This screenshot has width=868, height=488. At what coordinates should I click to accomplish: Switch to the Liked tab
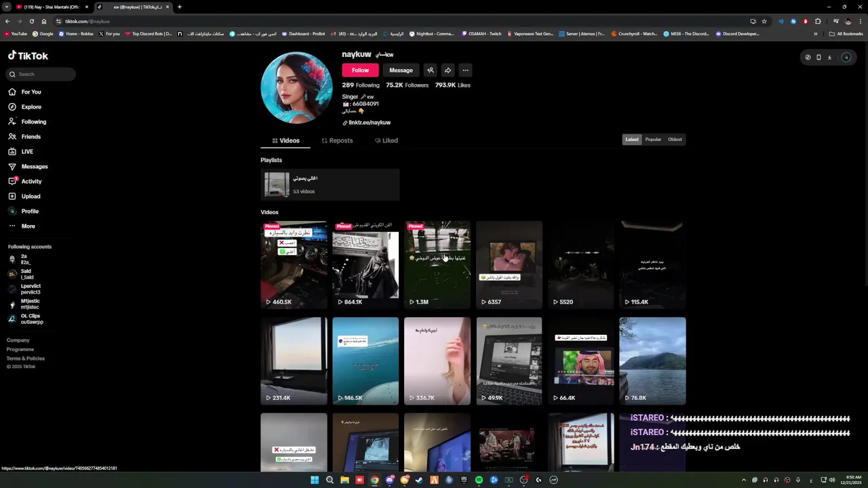386,140
